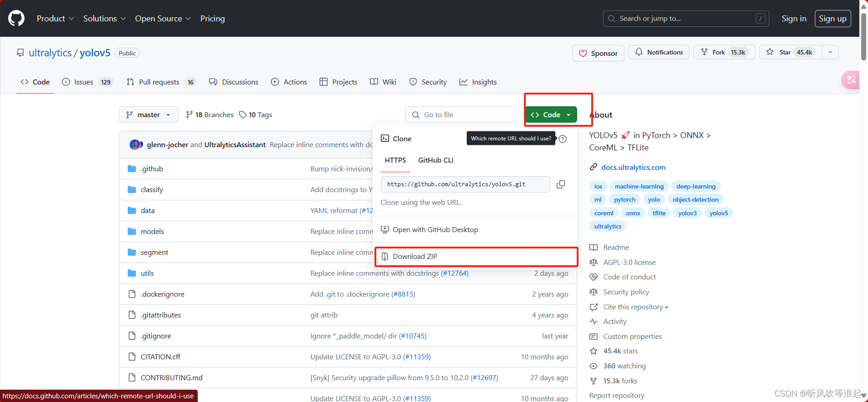
Task: Open the data folder
Action: [x=148, y=211]
